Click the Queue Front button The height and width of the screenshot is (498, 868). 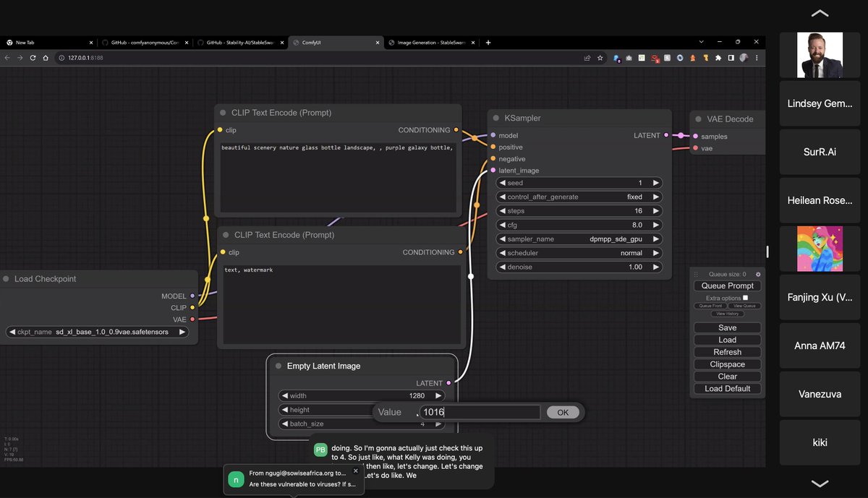pos(710,306)
